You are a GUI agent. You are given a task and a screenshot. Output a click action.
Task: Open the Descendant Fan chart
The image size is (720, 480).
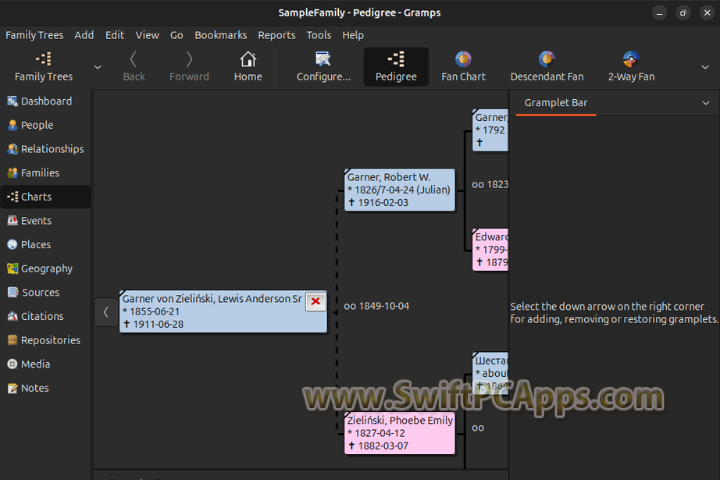[x=547, y=67]
